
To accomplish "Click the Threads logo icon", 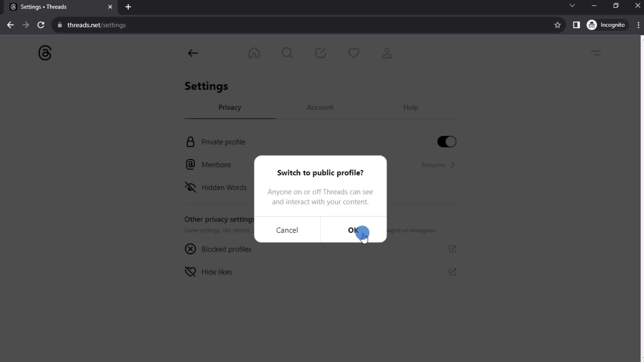I will 45,53.
